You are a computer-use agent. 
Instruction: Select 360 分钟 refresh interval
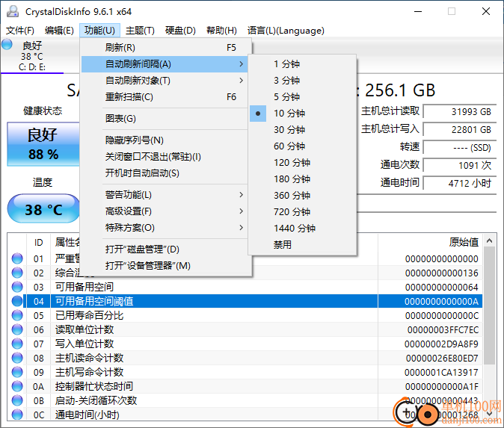(x=302, y=195)
